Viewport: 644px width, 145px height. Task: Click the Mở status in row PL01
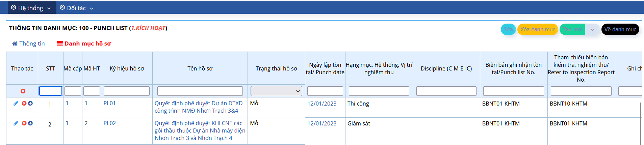click(254, 103)
